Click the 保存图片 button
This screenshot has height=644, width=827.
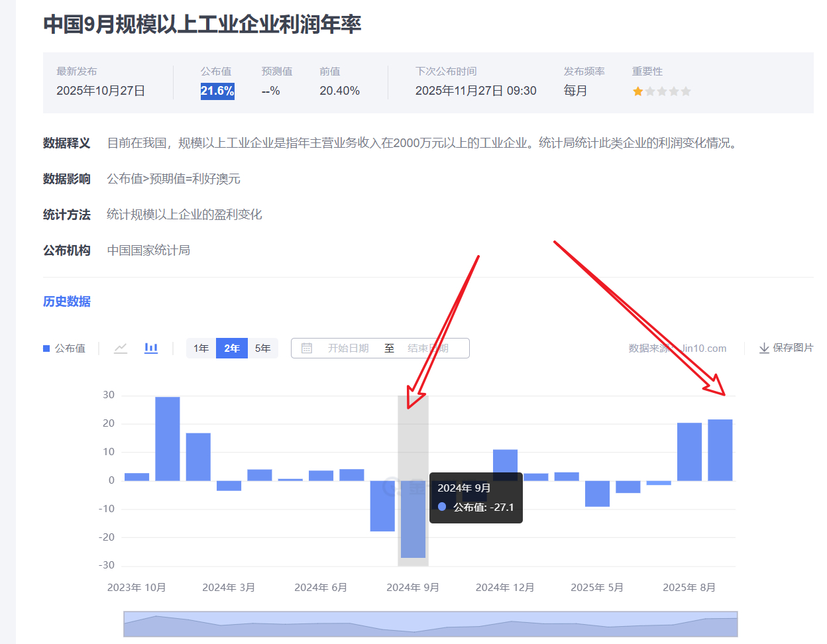[792, 347]
